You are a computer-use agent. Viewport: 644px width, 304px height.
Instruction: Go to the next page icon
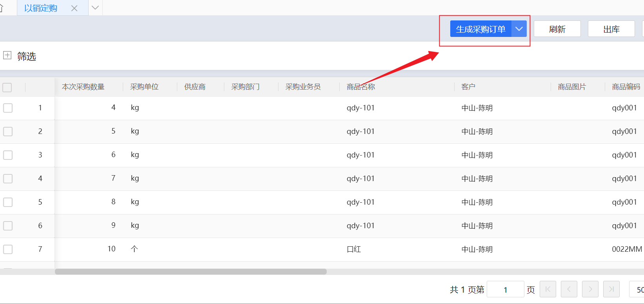point(590,289)
